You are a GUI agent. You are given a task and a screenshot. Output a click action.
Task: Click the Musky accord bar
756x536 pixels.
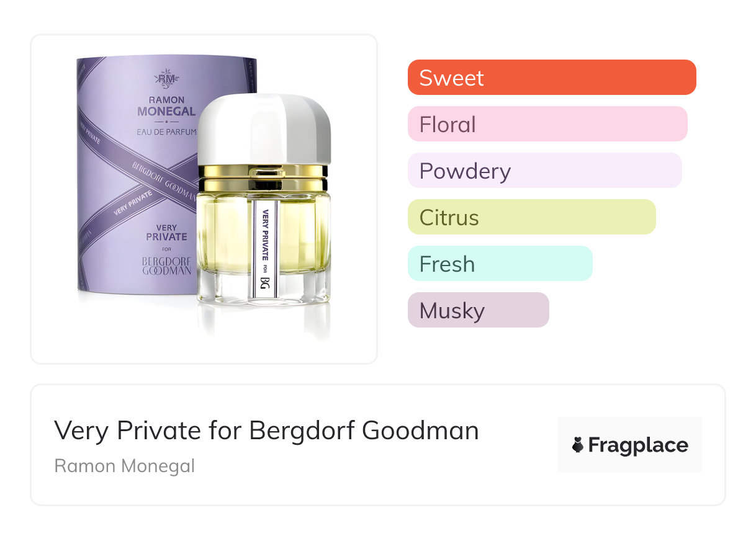click(478, 310)
